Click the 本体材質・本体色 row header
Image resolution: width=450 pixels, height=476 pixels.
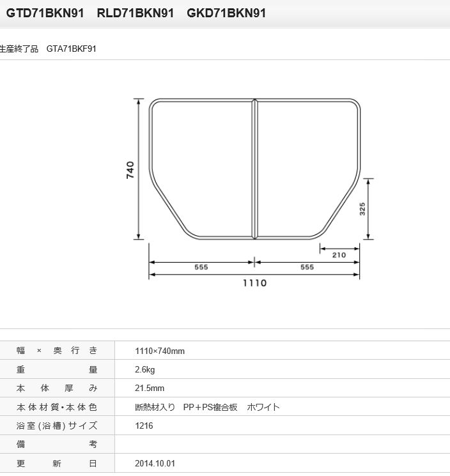point(57,407)
